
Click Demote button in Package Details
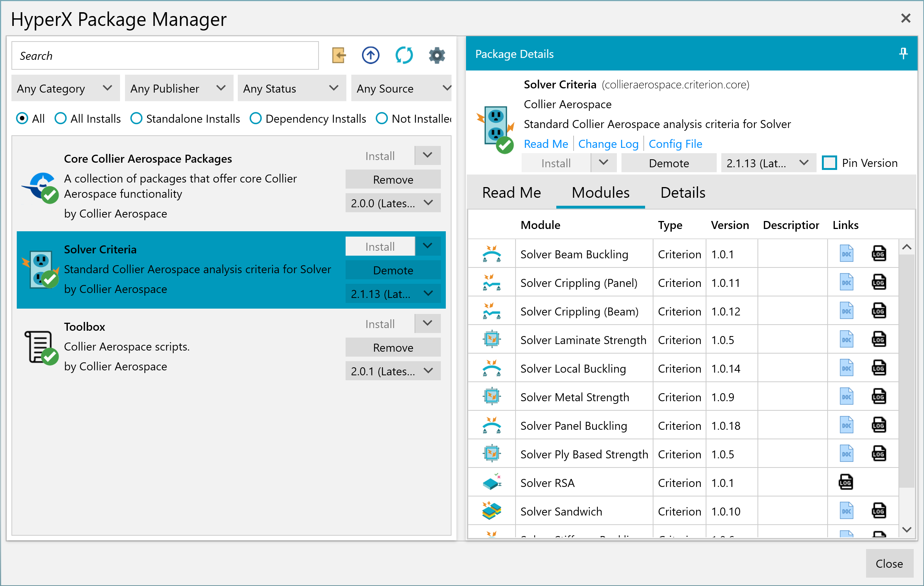pyautogui.click(x=669, y=163)
